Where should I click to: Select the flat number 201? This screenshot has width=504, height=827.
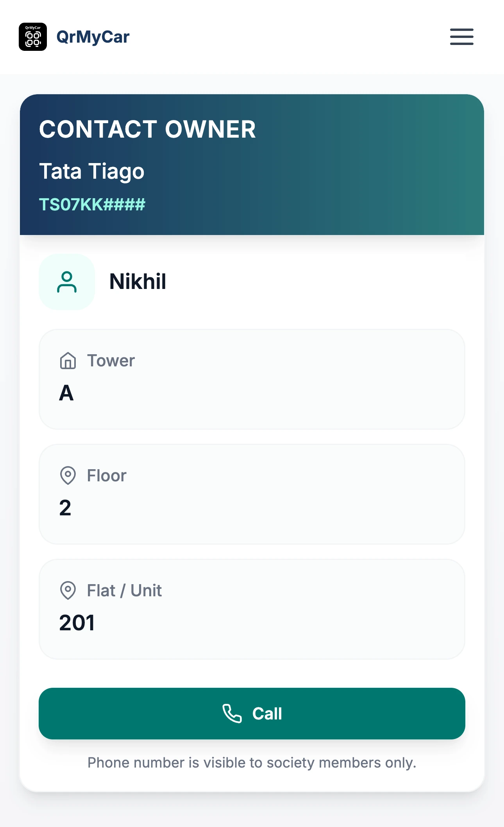pyautogui.click(x=77, y=622)
